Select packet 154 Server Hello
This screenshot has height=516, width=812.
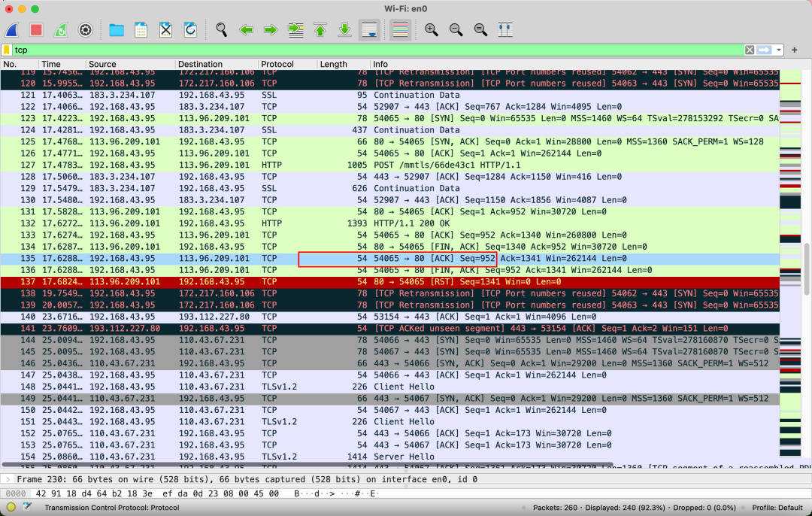tap(390, 457)
